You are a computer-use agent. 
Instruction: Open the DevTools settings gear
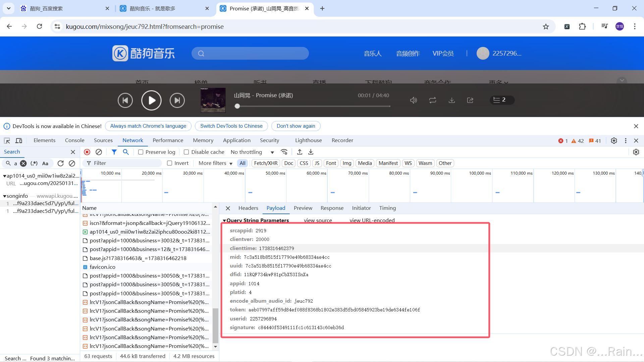pos(614,140)
